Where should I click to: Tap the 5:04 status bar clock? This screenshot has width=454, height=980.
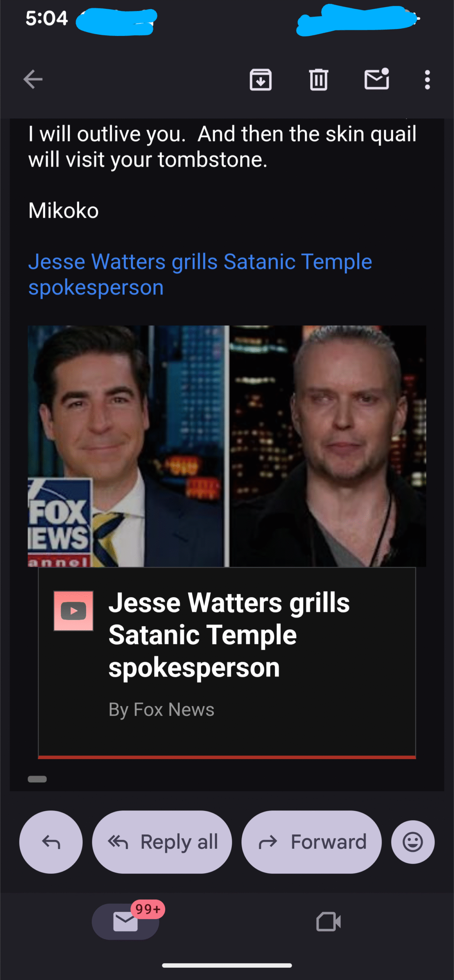[x=47, y=18]
